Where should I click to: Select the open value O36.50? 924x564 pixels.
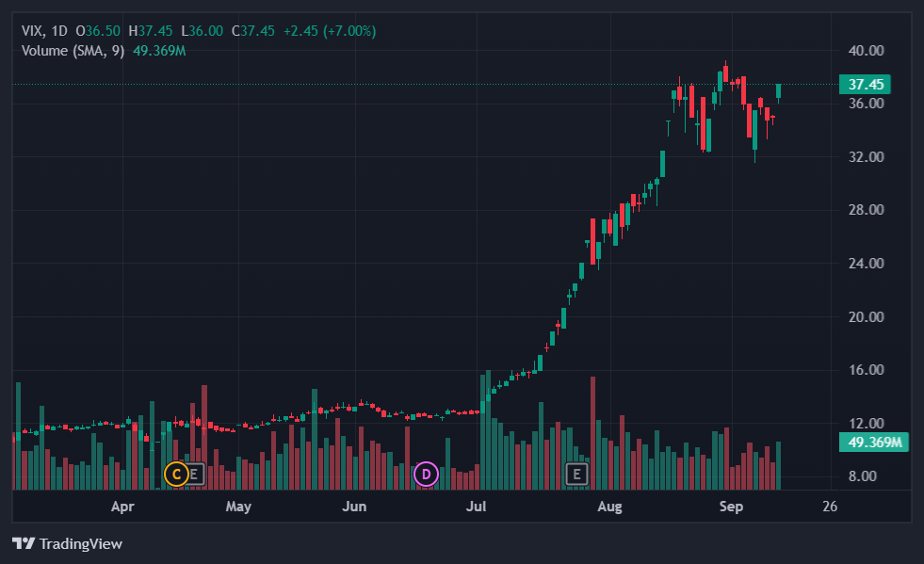(x=98, y=31)
